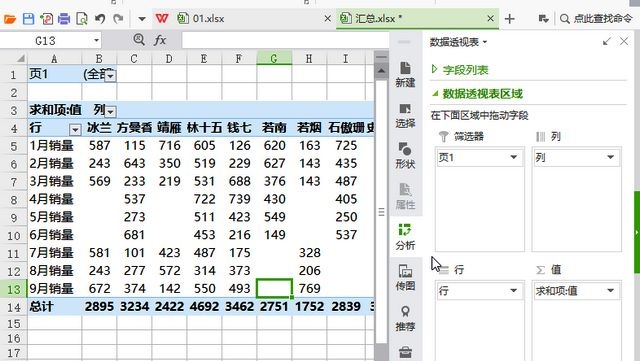The width and height of the screenshot is (640, 361).
Task: Open the Name Box dropdown arrow
Action: (96, 40)
